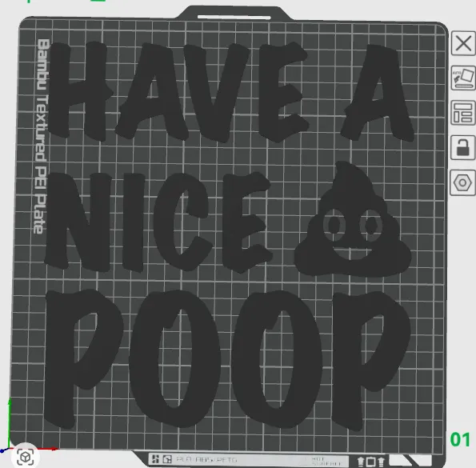Select the letter C in NICE
Viewport: 476px width, 468px height.
182,222
